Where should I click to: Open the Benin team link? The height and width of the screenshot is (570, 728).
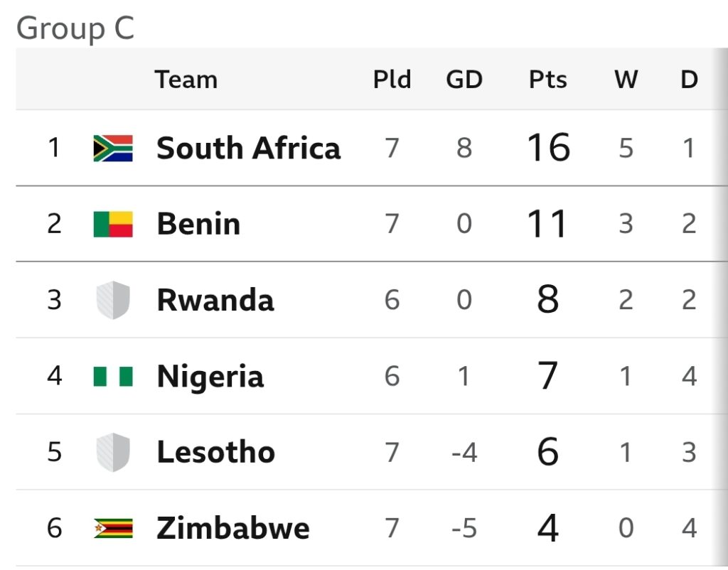[x=198, y=224]
